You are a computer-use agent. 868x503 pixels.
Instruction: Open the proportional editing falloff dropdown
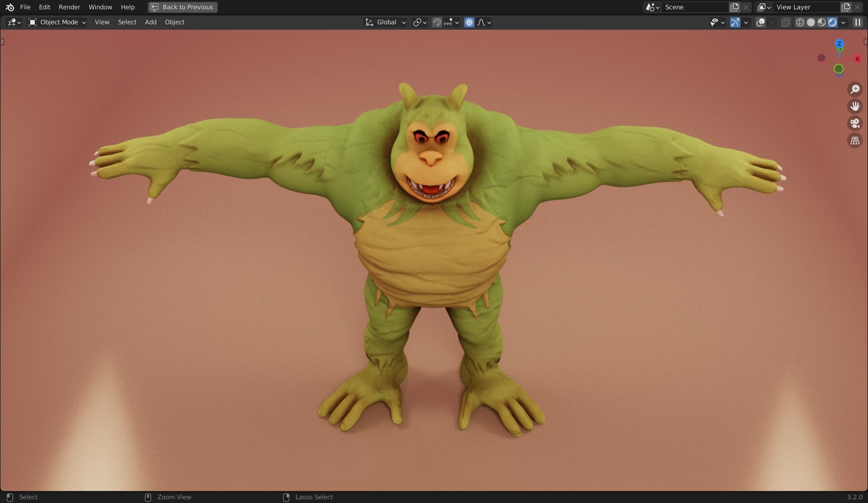484,22
